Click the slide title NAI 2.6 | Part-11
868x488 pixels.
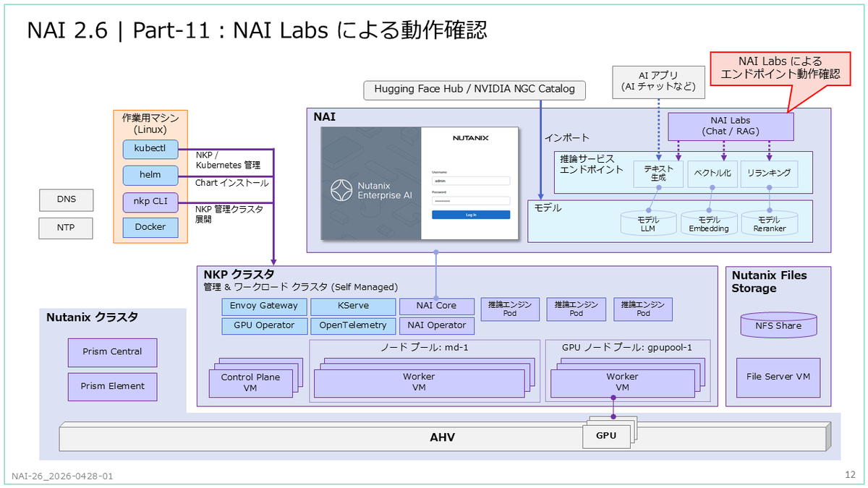[x=256, y=30]
